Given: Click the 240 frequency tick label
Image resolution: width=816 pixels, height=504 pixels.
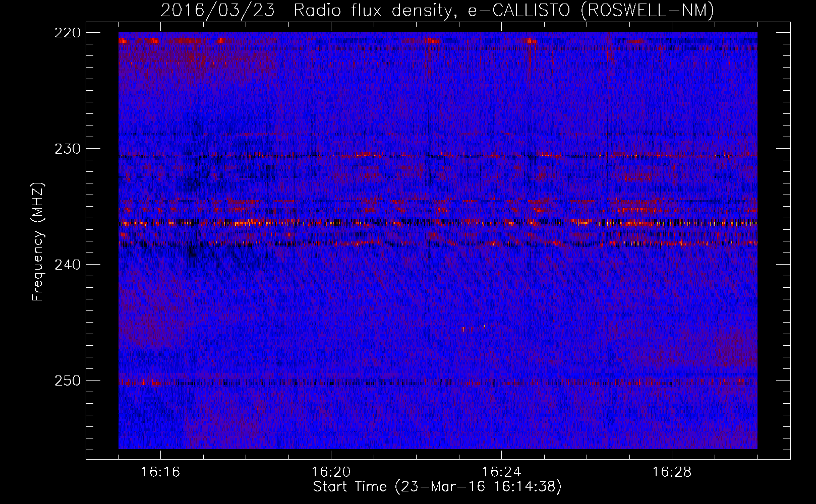Looking at the screenshot, I should pyautogui.click(x=68, y=265).
